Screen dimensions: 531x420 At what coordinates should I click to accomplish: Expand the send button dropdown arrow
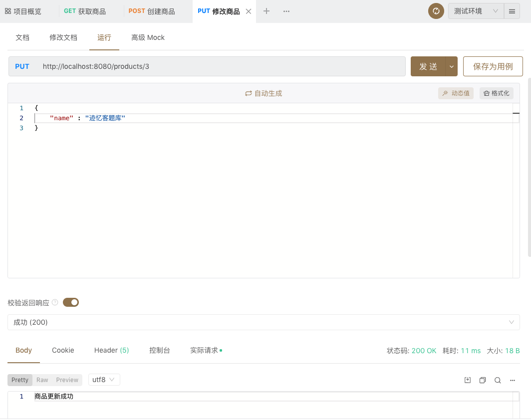[452, 66]
